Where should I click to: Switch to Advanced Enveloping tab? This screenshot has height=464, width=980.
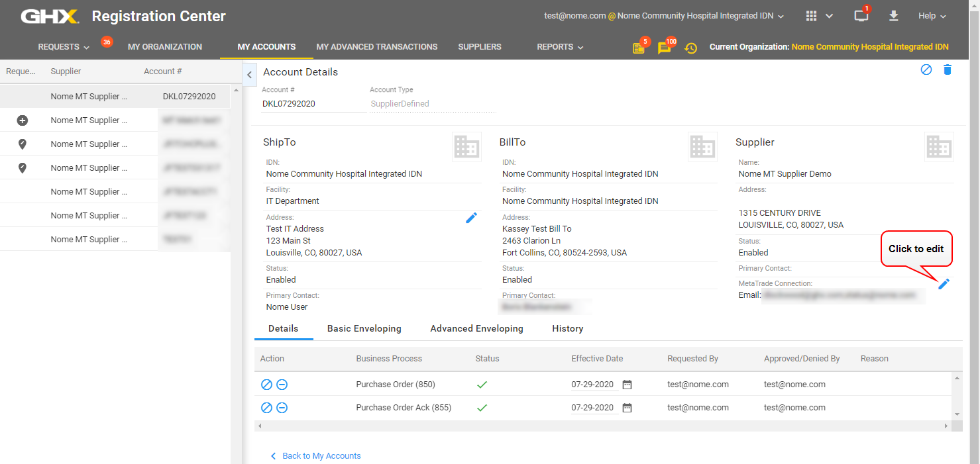click(476, 329)
